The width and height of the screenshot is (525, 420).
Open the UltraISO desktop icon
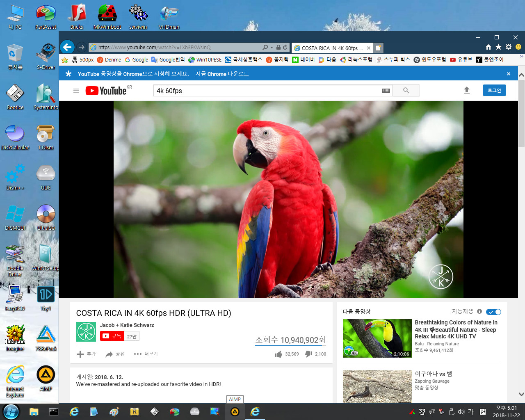click(x=46, y=218)
